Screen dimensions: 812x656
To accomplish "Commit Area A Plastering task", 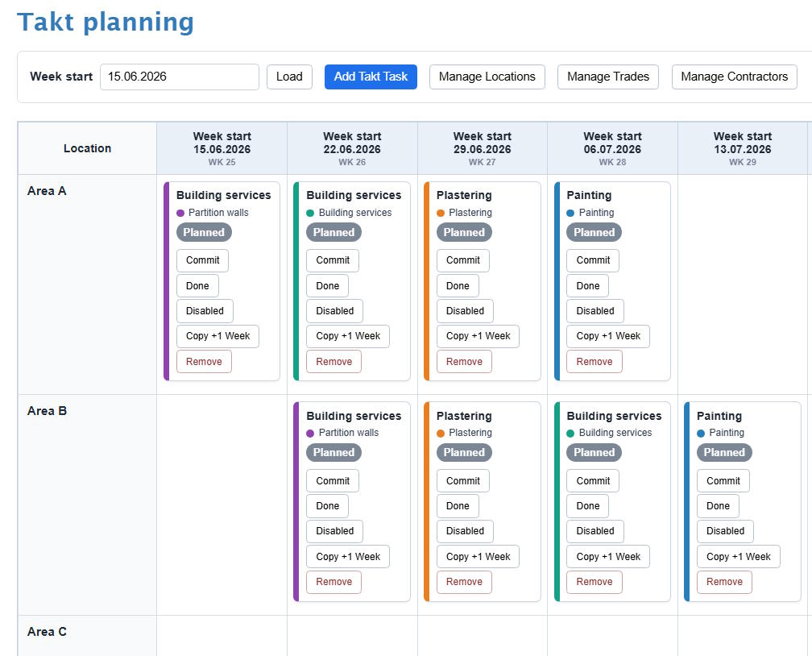I will 463,260.
